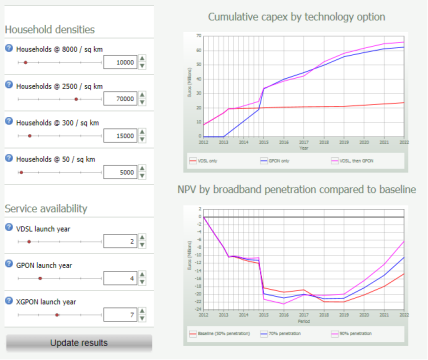Image resolution: width=428 pixels, height=360 pixels.
Task: Increase VDSL launch year with up arrow
Action: pos(142,237)
